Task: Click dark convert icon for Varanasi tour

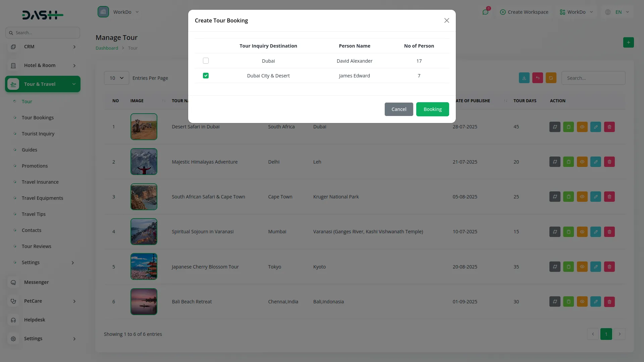Action: 555,232
